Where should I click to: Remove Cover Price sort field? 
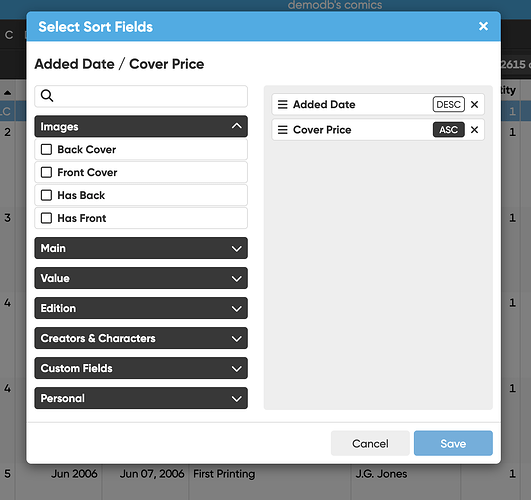[474, 130]
